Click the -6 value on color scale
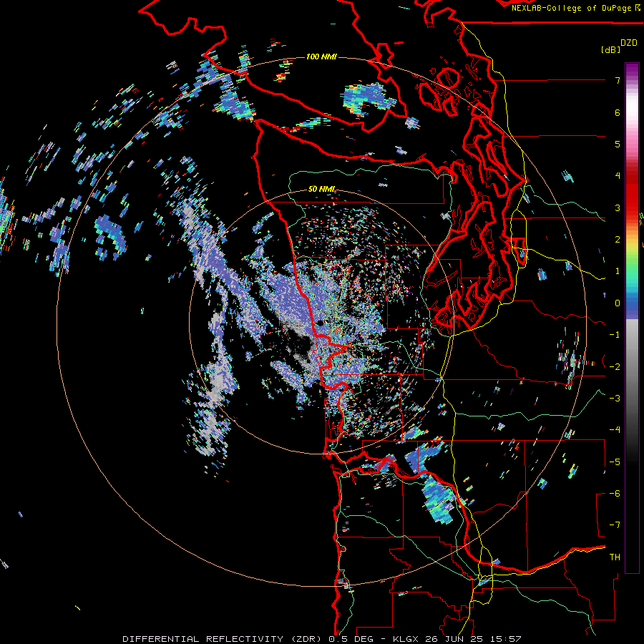The width and height of the screenshot is (644, 644). 615,494
